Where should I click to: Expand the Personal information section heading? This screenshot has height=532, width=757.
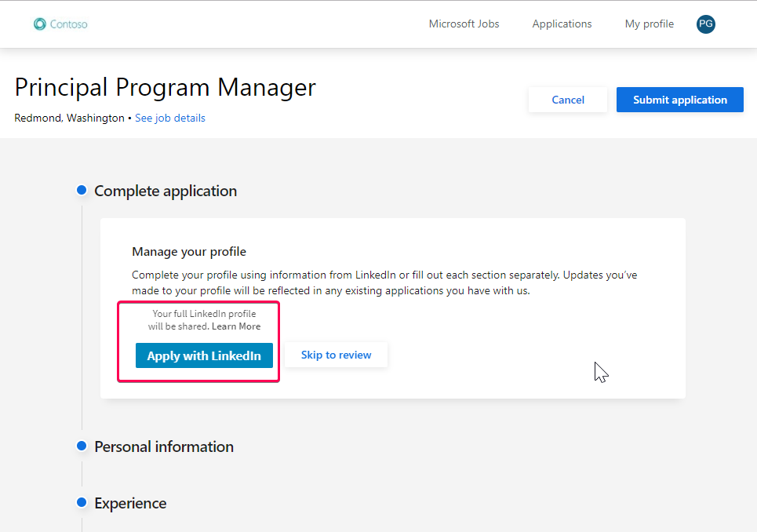[x=164, y=446]
